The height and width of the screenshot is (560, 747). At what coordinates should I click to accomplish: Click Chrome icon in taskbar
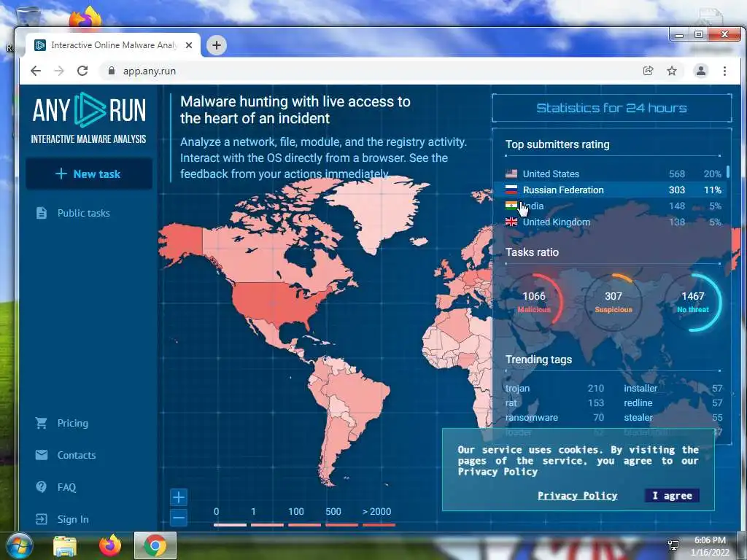[x=155, y=545]
